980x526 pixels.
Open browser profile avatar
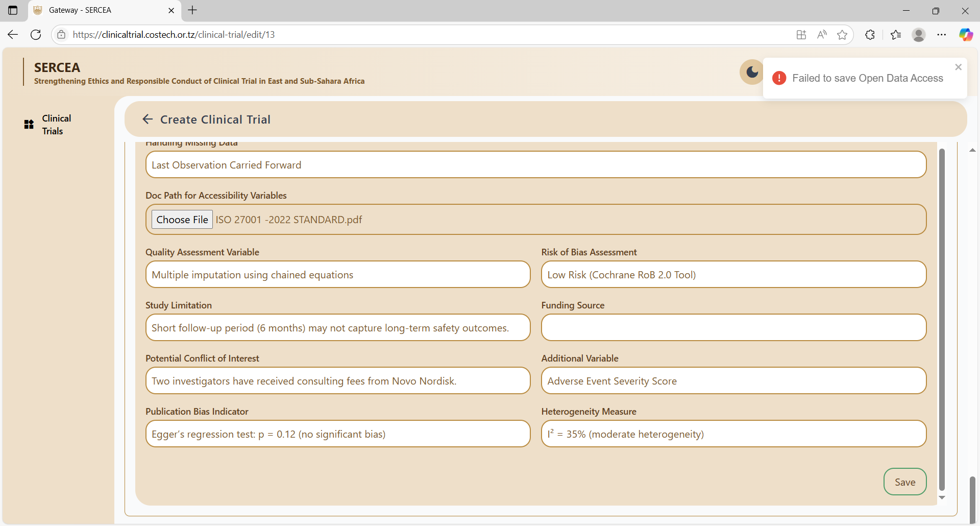pyautogui.click(x=919, y=34)
